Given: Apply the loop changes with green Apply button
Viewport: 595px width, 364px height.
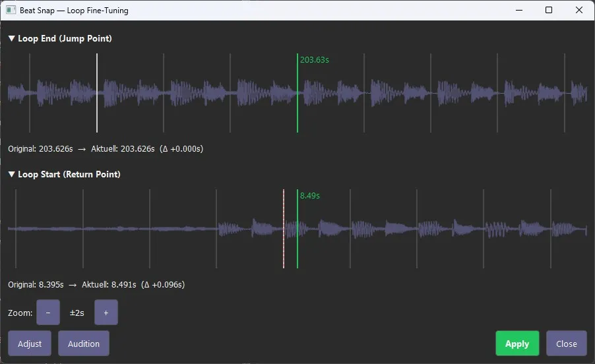Looking at the screenshot, I should coord(517,344).
